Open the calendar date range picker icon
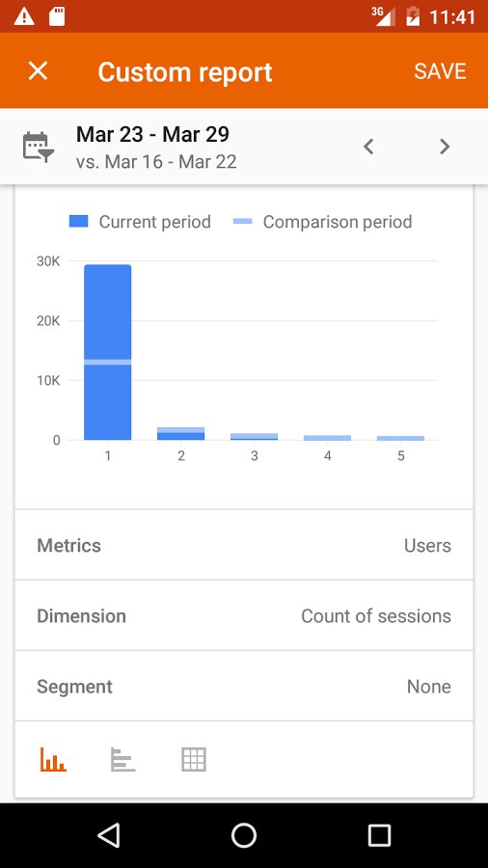Image resolution: width=488 pixels, height=868 pixels. pyautogui.click(x=39, y=147)
